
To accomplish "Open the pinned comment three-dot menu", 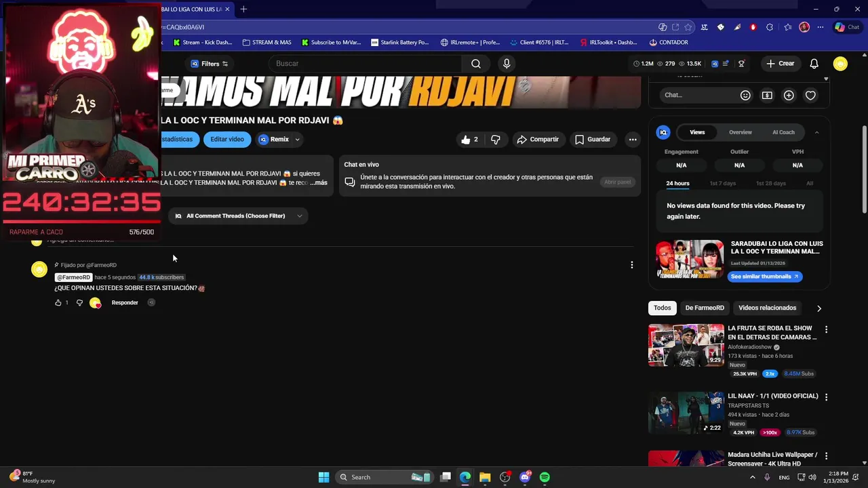I will pos(632,265).
